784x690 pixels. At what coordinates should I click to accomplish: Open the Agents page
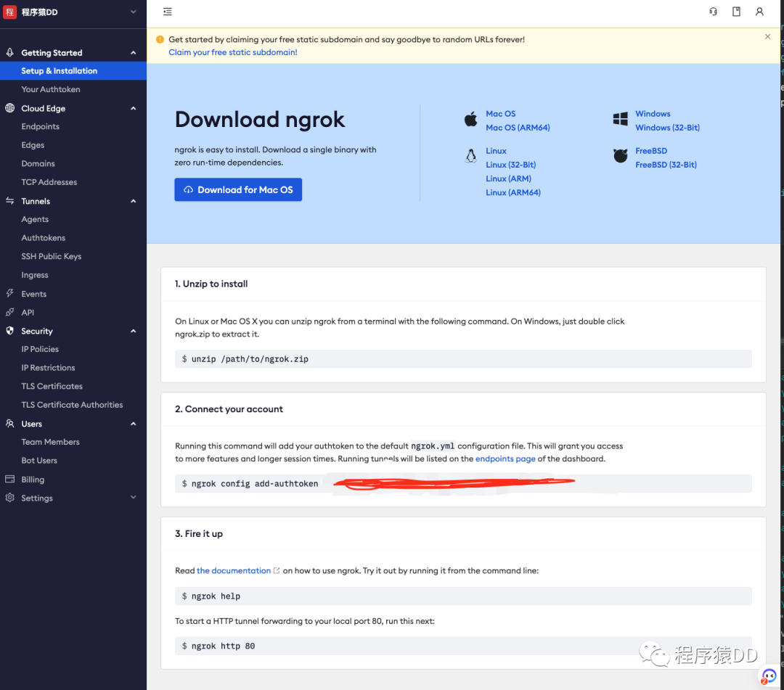35,219
